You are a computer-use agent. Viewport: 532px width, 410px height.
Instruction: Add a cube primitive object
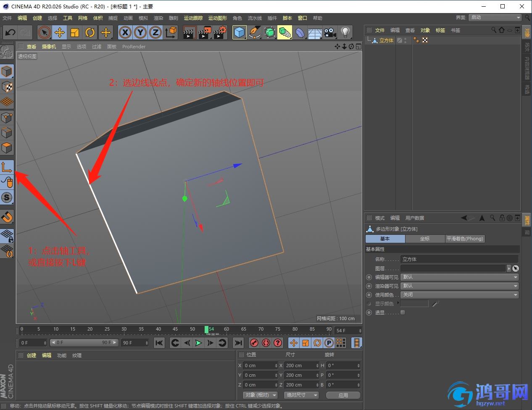[239, 32]
